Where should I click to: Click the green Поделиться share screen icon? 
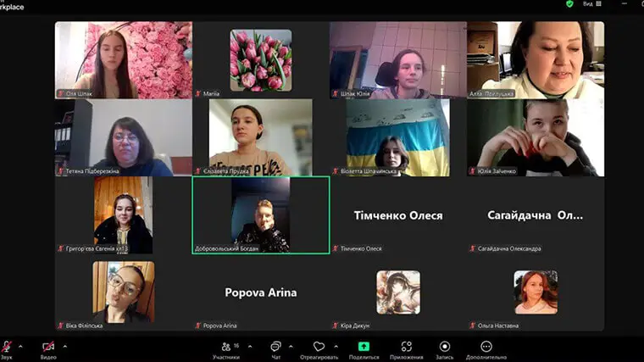tap(364, 347)
